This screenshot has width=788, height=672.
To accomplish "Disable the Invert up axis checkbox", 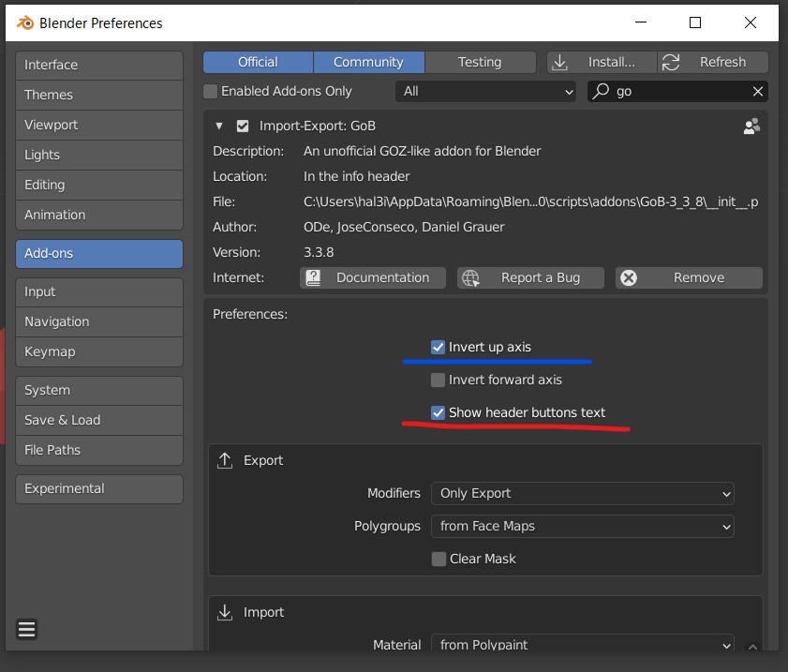I will point(438,347).
